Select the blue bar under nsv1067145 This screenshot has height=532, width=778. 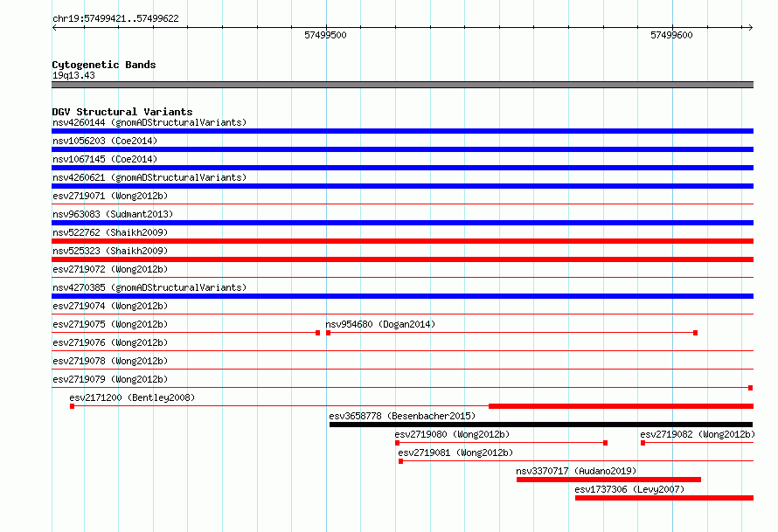tap(402, 168)
